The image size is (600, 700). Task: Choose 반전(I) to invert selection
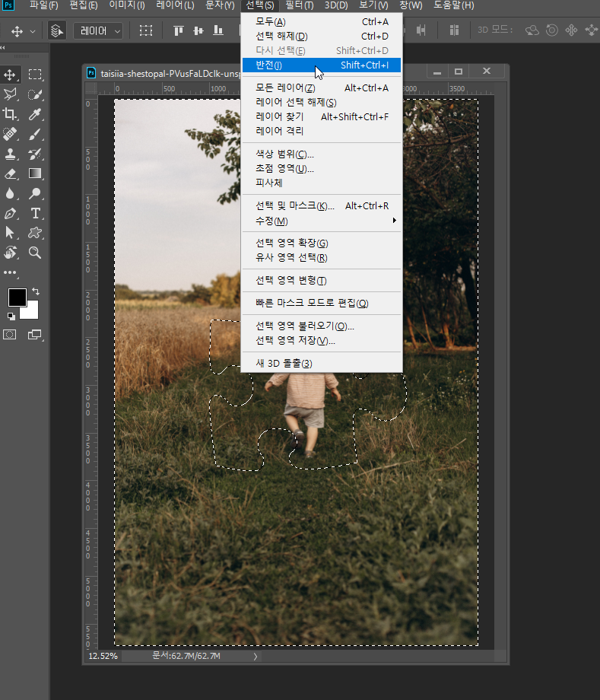(321, 65)
